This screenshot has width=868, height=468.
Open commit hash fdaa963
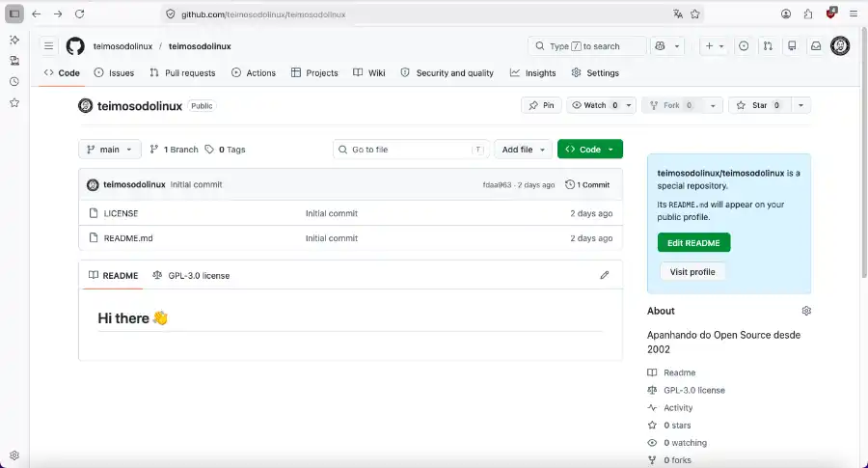coord(497,185)
